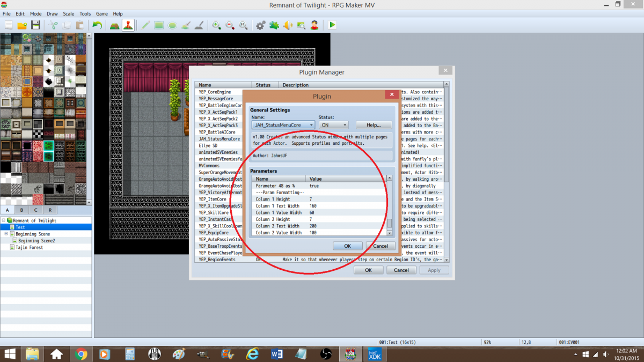The image size is (644, 362).
Task: Switch to tileset tab A
Action: pyautogui.click(x=8, y=210)
